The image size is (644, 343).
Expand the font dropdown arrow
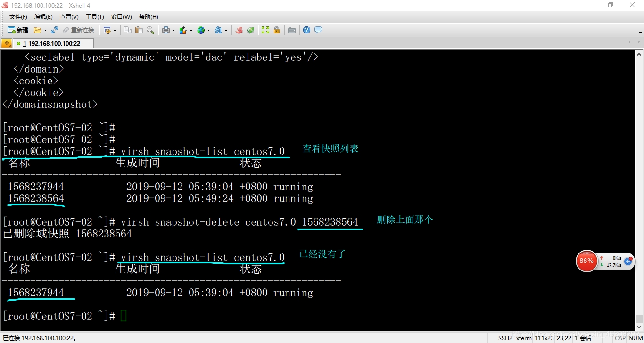point(226,30)
